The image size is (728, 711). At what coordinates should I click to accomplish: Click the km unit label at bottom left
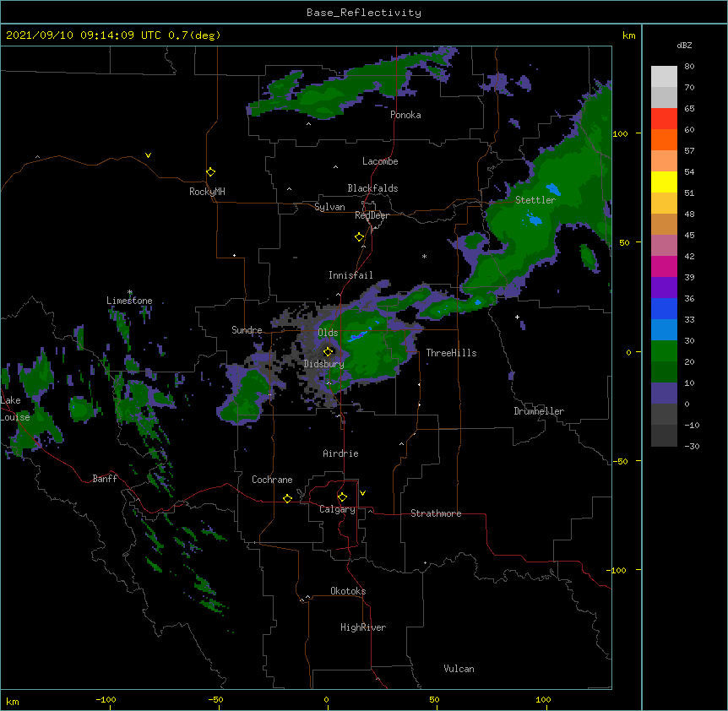(x=13, y=701)
